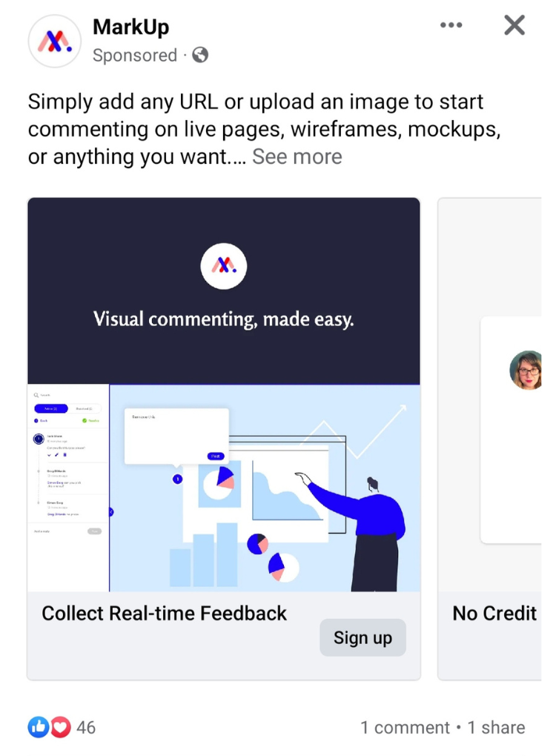Open the 1 share link
This screenshot has height=756, width=556.
click(x=496, y=727)
